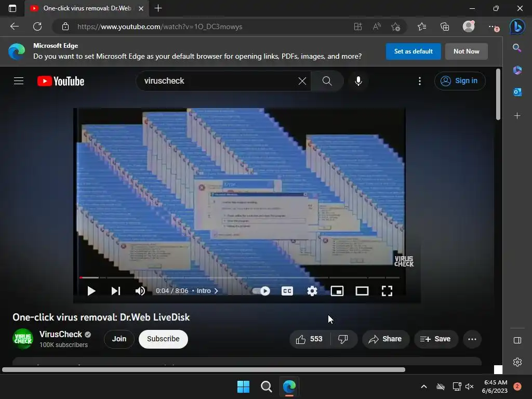Enter full screen mode
This screenshot has width=532, height=399.
coord(387,291)
